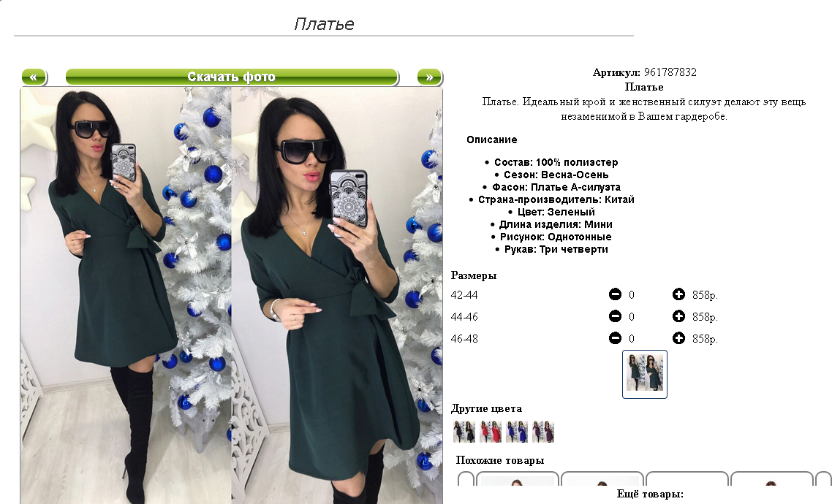
Task: Decrease quantity for size 44-46
Action: coord(615,316)
